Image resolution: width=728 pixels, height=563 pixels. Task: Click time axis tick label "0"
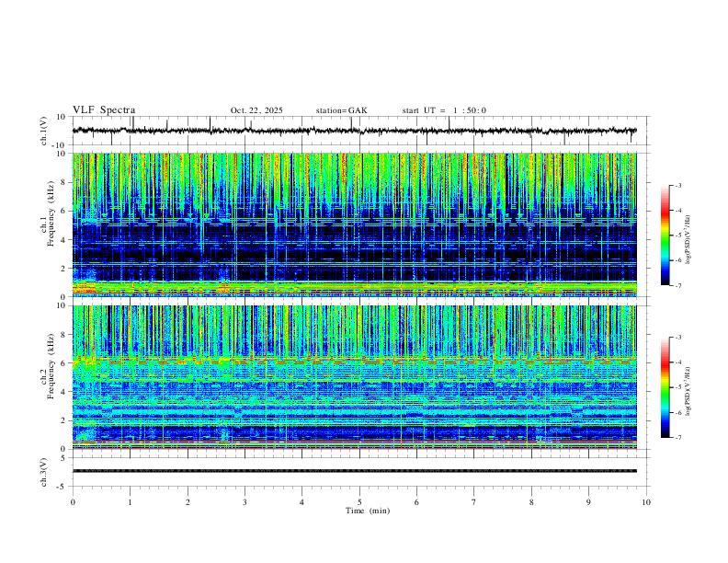click(x=73, y=502)
